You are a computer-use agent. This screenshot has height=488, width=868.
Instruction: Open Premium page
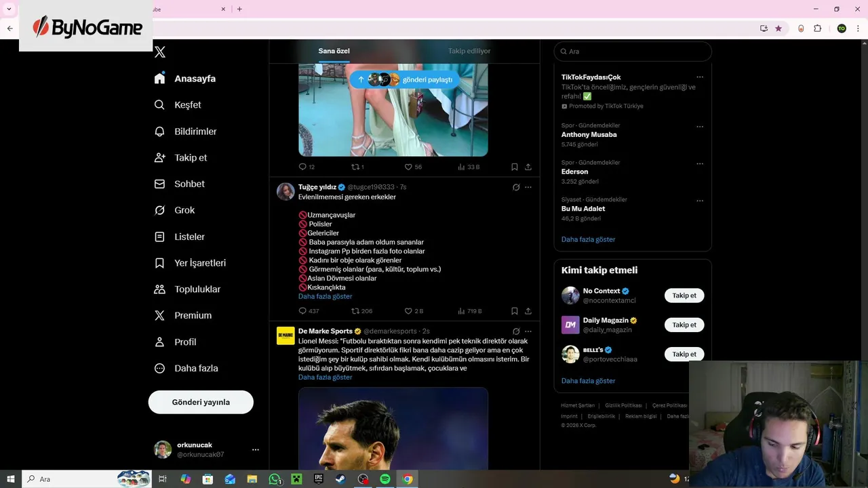183,316
